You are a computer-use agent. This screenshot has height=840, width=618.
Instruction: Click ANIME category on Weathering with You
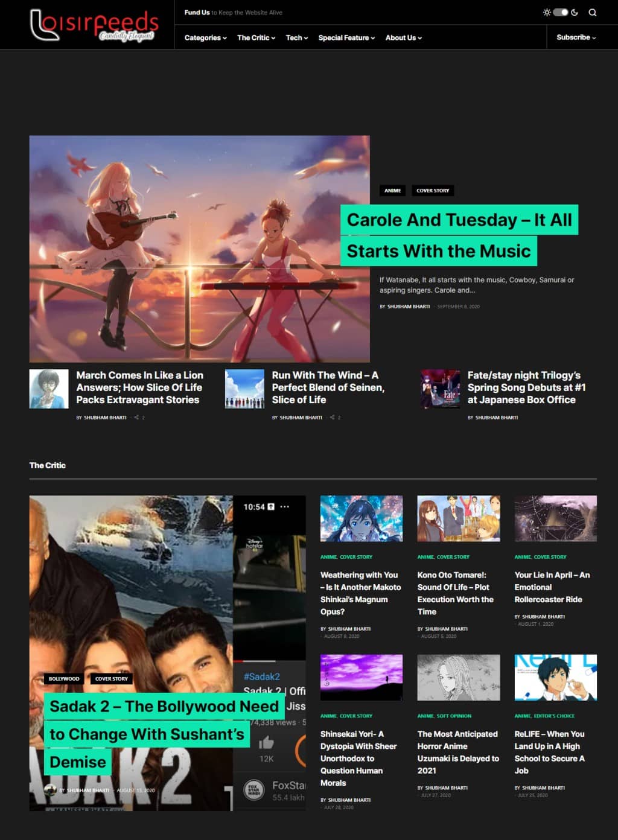click(x=328, y=557)
